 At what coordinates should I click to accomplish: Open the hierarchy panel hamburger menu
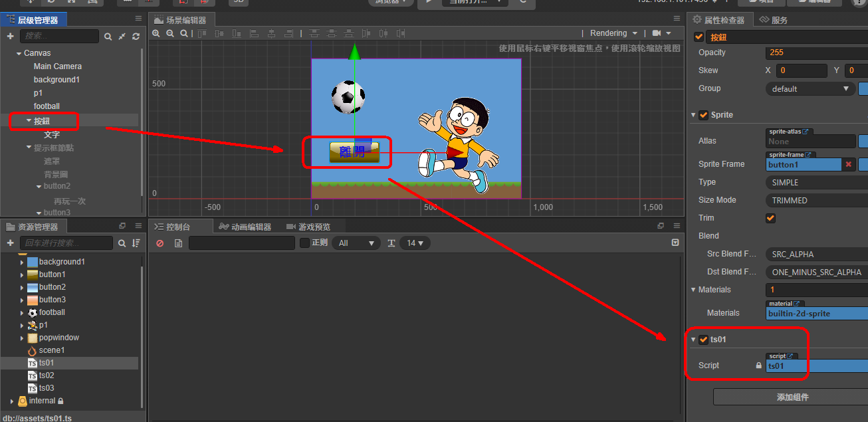138,19
